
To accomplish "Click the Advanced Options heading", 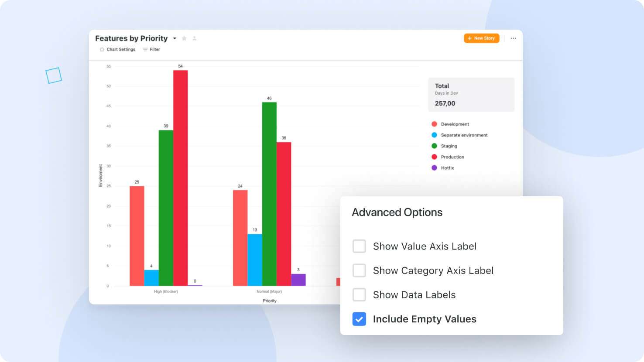I will (x=397, y=212).
